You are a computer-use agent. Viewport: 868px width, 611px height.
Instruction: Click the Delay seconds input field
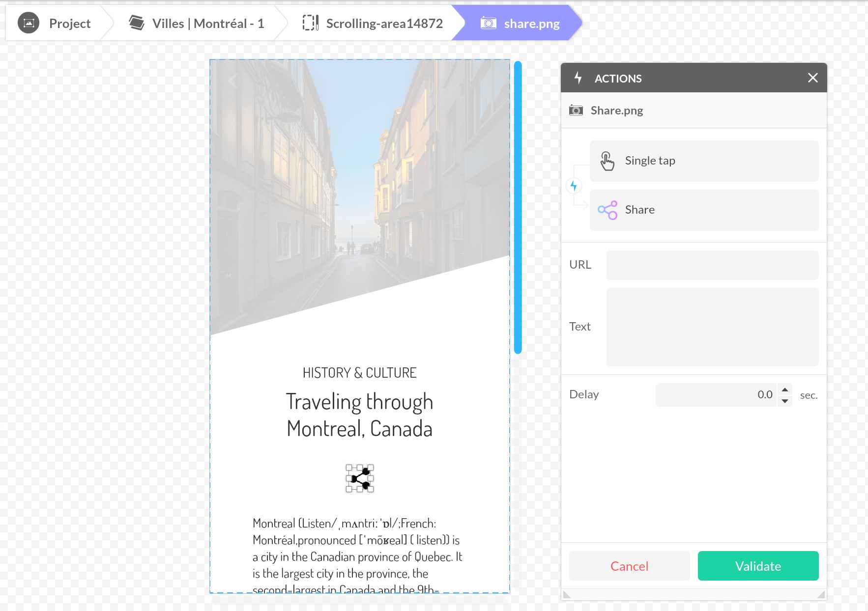[x=716, y=395]
